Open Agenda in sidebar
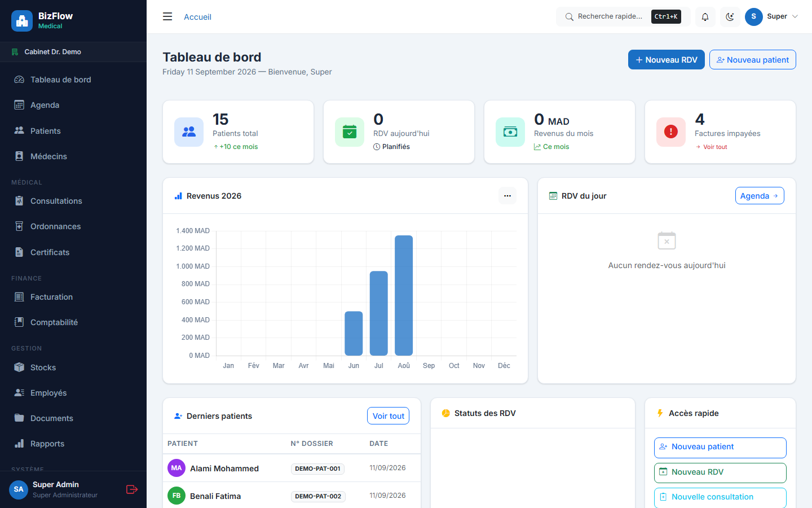This screenshot has width=812, height=508. point(73,105)
